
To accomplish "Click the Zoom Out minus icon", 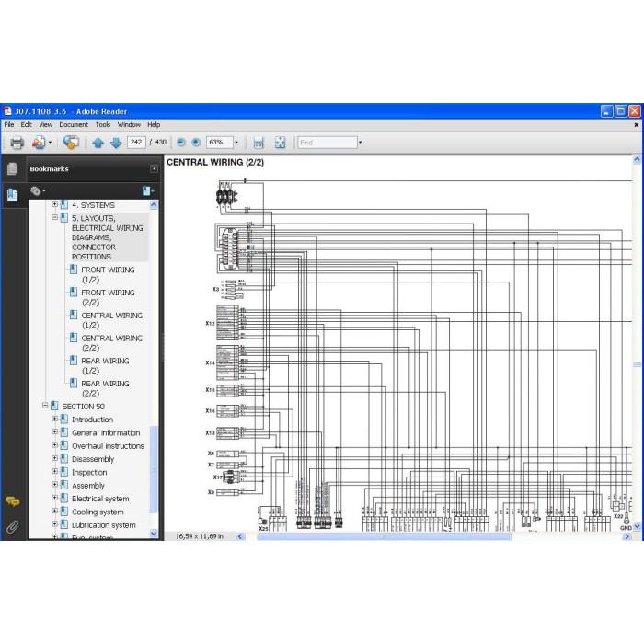I will pyautogui.click(x=180, y=143).
